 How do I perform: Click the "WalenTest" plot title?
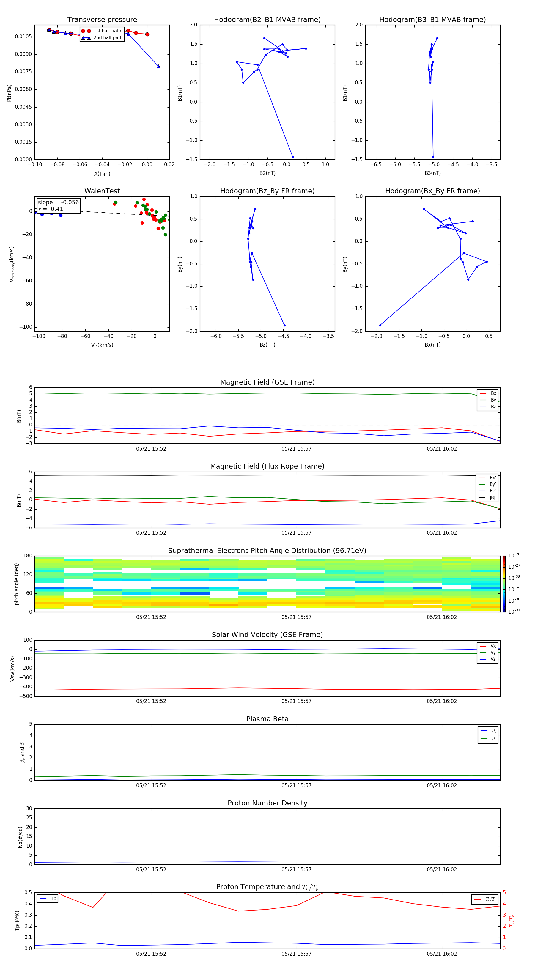[102, 191]
